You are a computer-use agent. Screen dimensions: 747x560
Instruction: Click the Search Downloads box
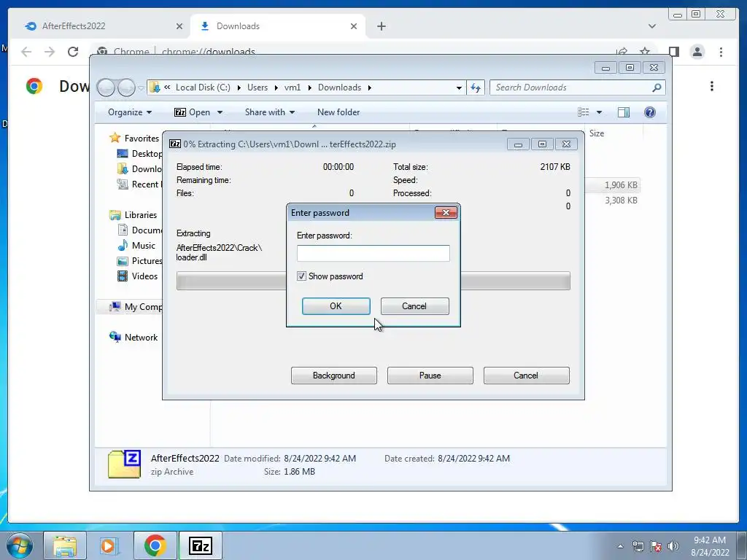point(572,87)
